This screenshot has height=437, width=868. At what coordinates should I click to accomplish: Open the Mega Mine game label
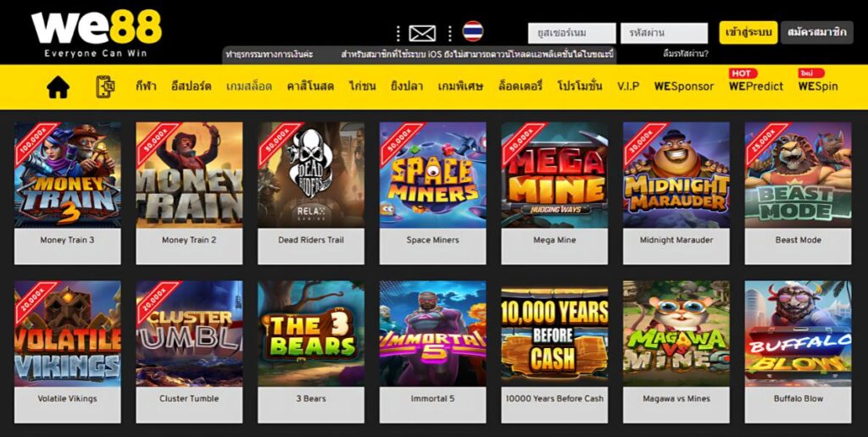coord(554,240)
